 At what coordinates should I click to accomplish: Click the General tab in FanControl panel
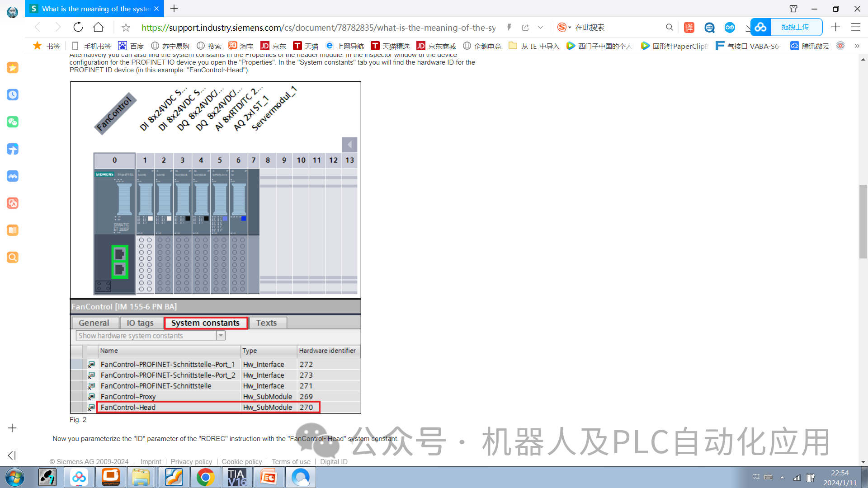(x=94, y=322)
